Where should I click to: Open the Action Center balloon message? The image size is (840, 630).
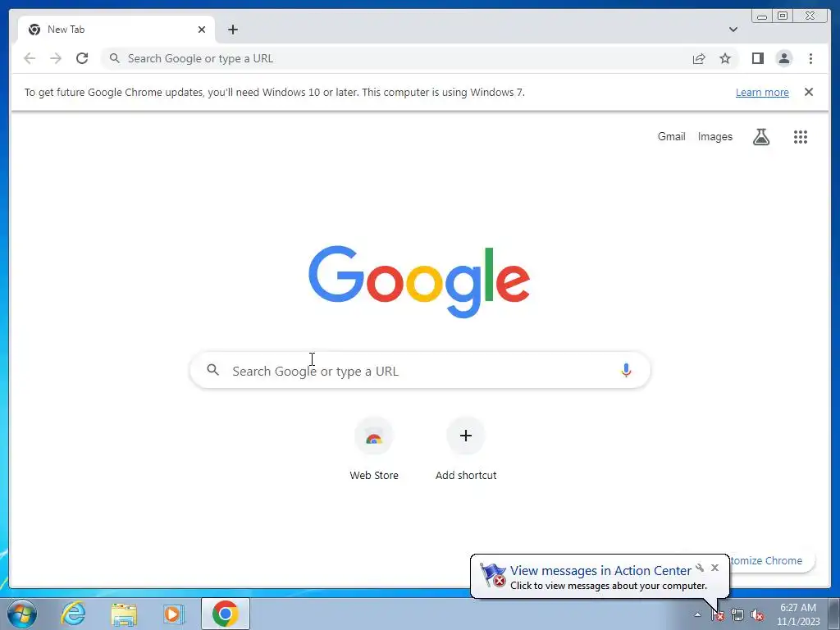click(x=600, y=577)
